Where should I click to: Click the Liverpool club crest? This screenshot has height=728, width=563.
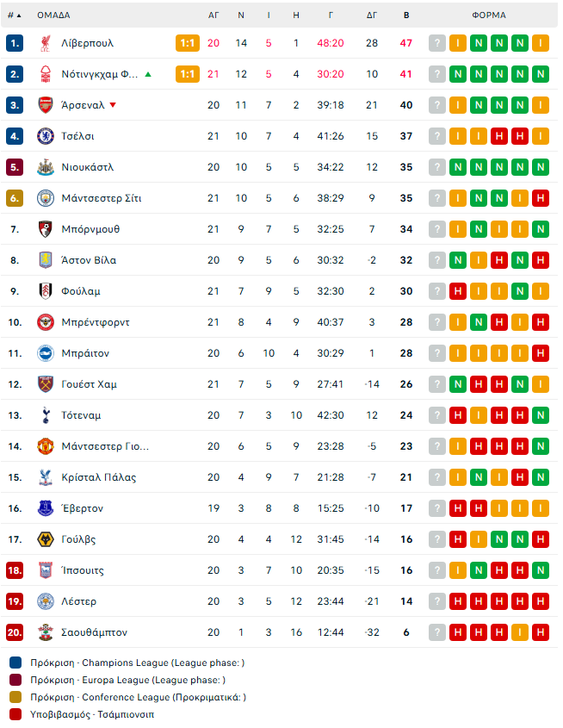pyautogui.click(x=46, y=43)
